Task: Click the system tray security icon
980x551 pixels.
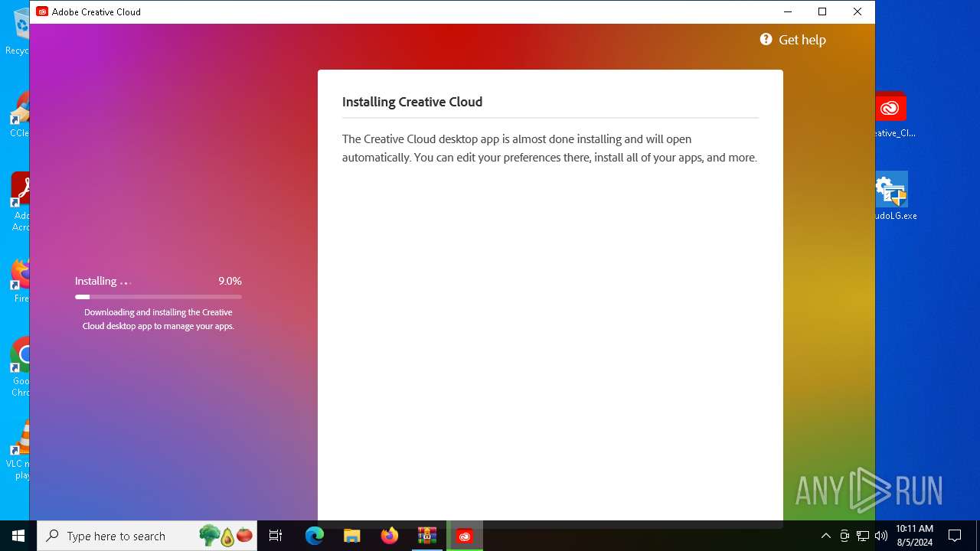Action: coord(844,536)
